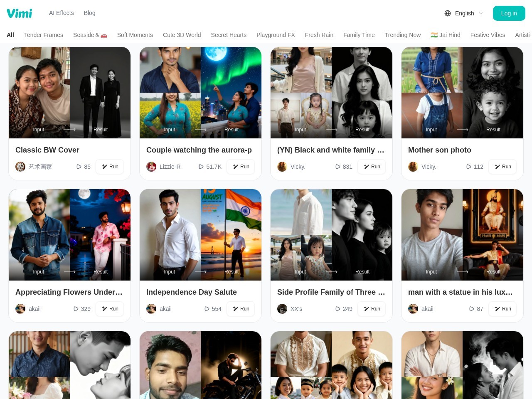Click play count icon on Independence Day Salute

207,309
